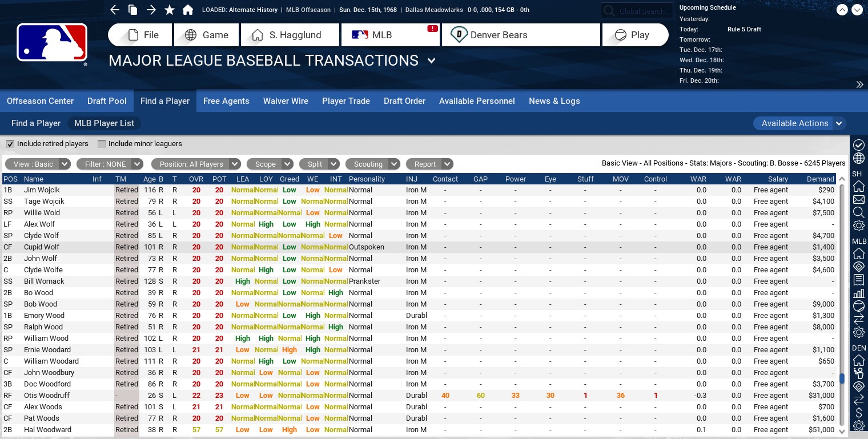Viewport: 868px width, 439px height.
Task: Select the Find a Player sub-tab
Action: pyautogui.click(x=36, y=123)
